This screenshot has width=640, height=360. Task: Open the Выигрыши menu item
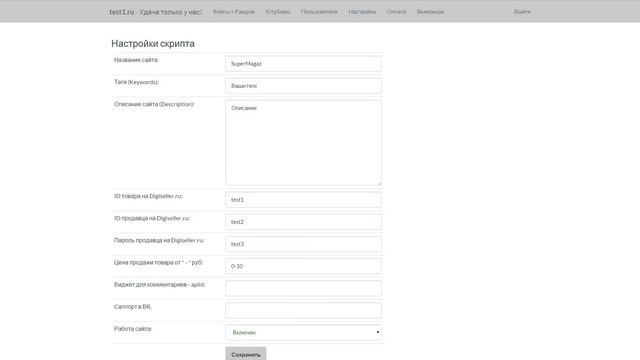click(x=430, y=12)
